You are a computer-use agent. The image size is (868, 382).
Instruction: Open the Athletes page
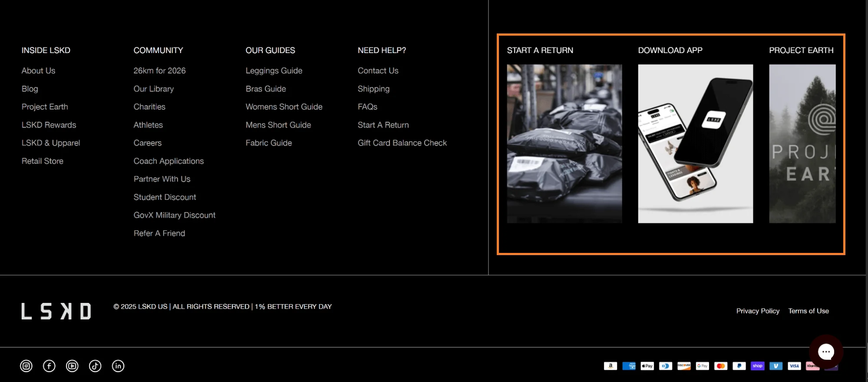coord(148,125)
